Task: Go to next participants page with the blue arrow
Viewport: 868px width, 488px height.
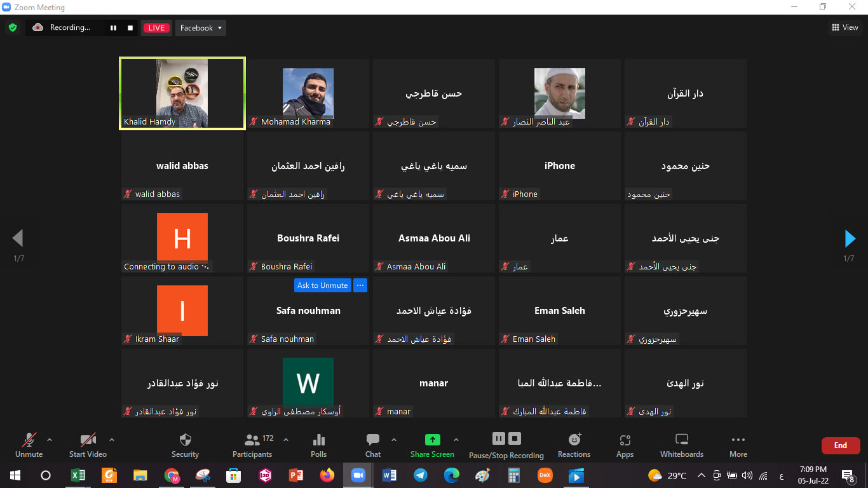Action: [x=850, y=238]
